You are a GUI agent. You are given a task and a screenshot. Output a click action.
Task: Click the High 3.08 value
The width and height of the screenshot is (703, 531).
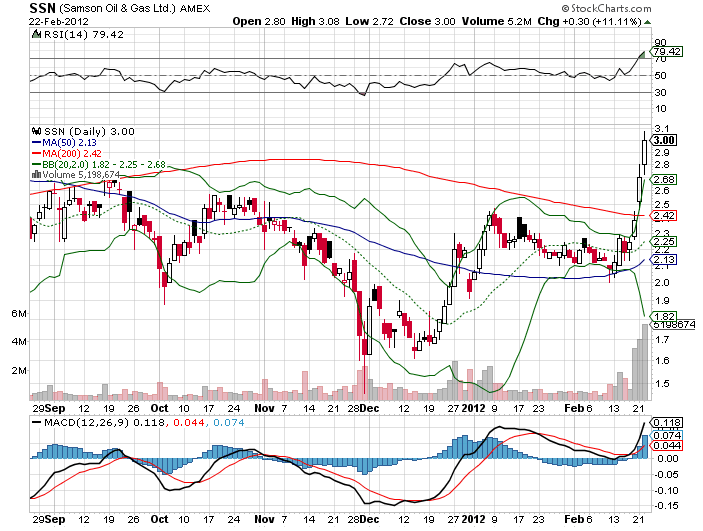[x=315, y=22]
